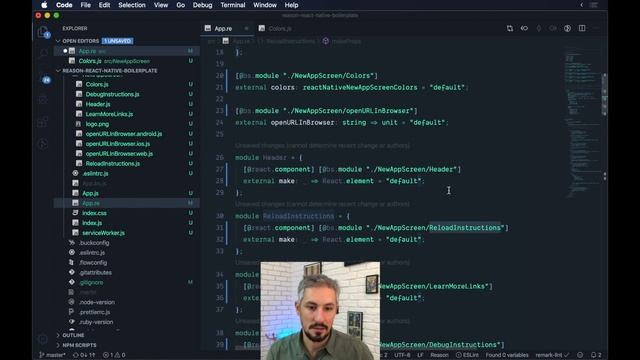Open the settings gear in activity bar
640x360 pixels.
(x=43, y=338)
